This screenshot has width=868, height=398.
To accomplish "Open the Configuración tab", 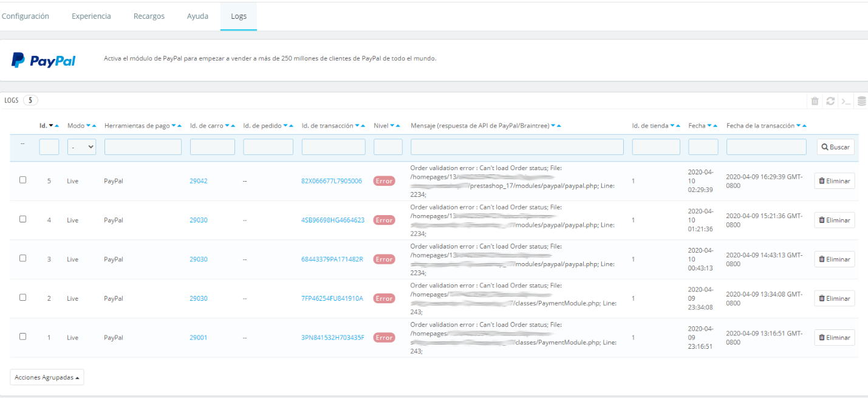I will [25, 16].
